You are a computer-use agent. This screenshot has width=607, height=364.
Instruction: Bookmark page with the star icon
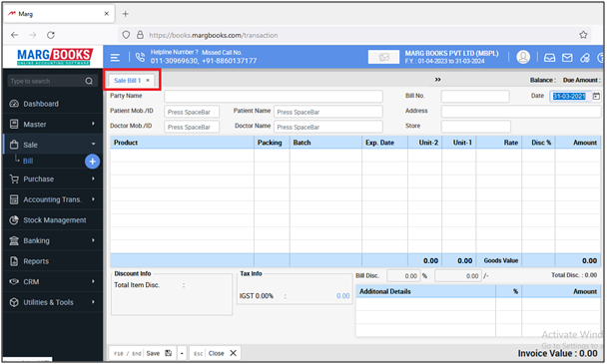[x=583, y=35]
